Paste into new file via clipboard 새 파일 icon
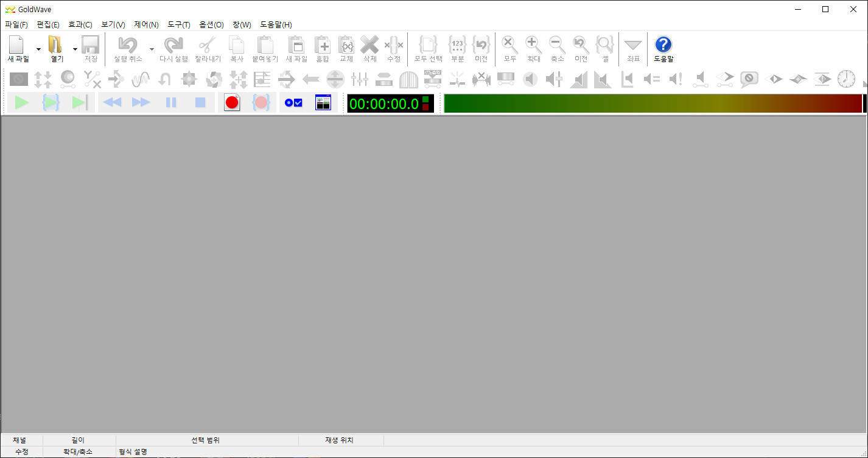The image size is (868, 458). point(296,49)
